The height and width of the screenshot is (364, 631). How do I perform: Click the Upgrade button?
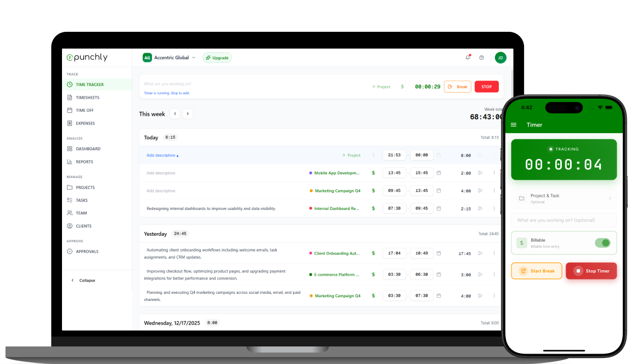[x=217, y=58]
